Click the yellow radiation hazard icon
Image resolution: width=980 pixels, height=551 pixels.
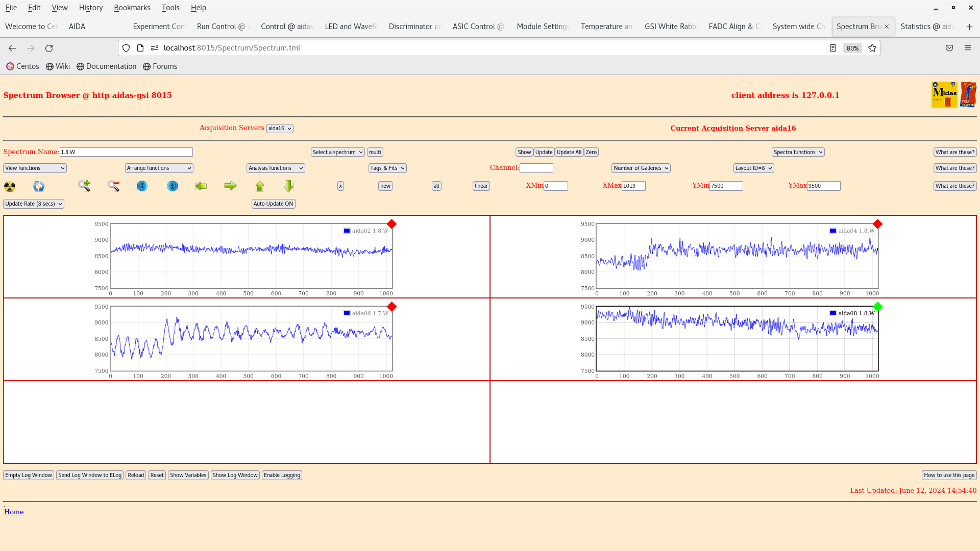10,186
